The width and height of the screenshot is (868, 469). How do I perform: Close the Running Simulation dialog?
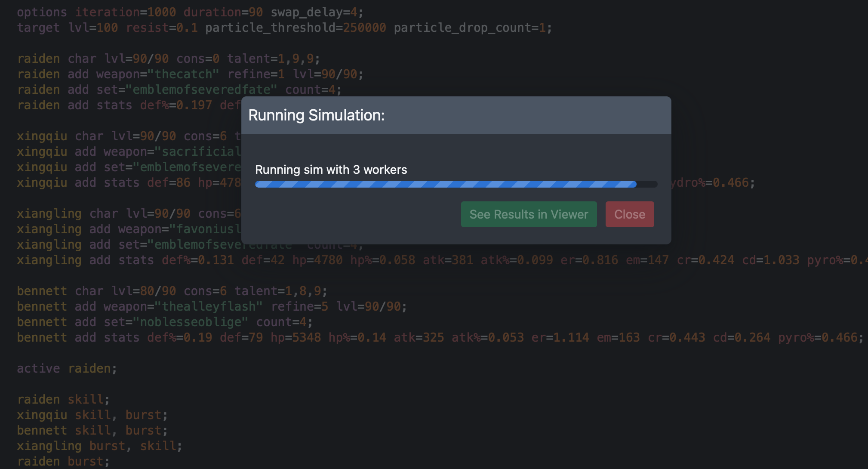pos(629,214)
